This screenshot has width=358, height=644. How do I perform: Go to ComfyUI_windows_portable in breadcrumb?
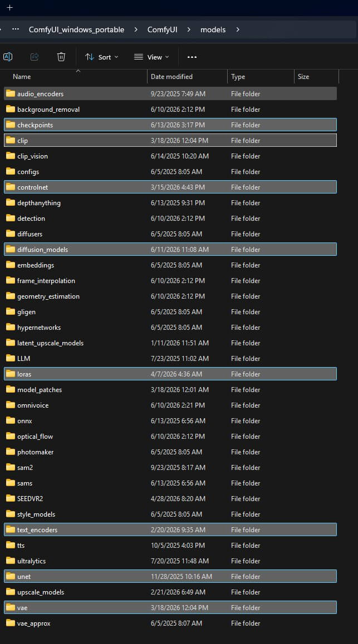(x=76, y=29)
